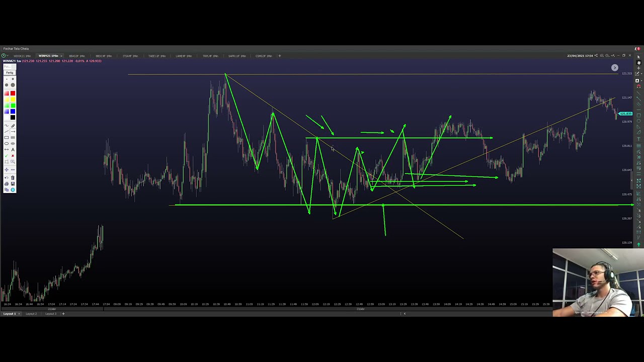The height and width of the screenshot is (362, 644).
Task: Select the magnet snap tool in right toolbar
Action: click(638, 86)
